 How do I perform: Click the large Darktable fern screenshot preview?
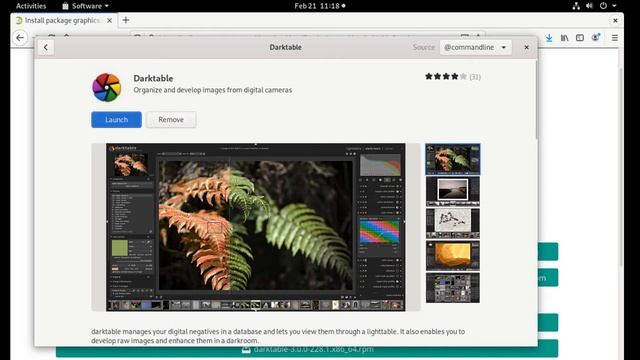coord(256,227)
